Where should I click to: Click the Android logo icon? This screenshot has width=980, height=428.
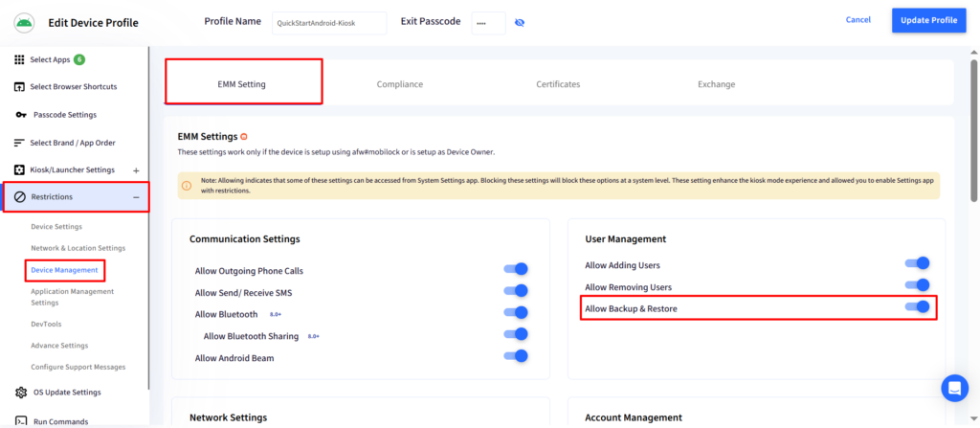click(23, 23)
